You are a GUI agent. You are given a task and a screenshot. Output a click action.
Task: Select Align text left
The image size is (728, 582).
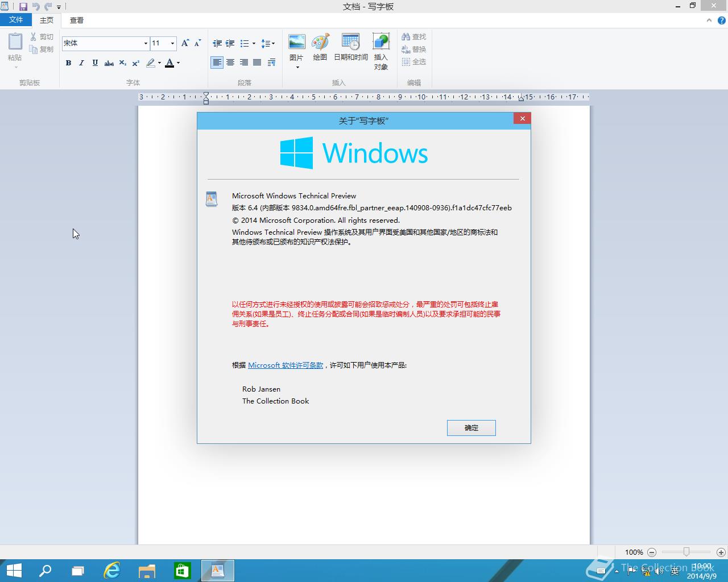click(217, 63)
